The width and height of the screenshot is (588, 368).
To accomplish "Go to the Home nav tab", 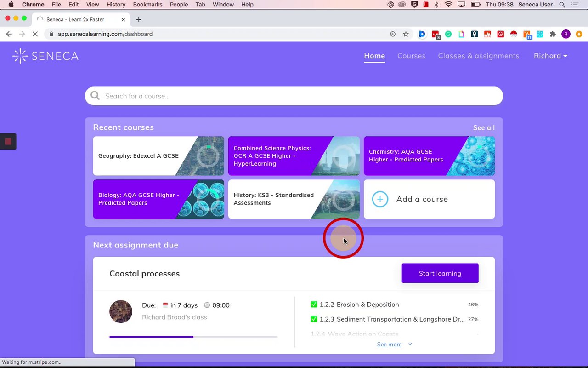I will point(374,56).
